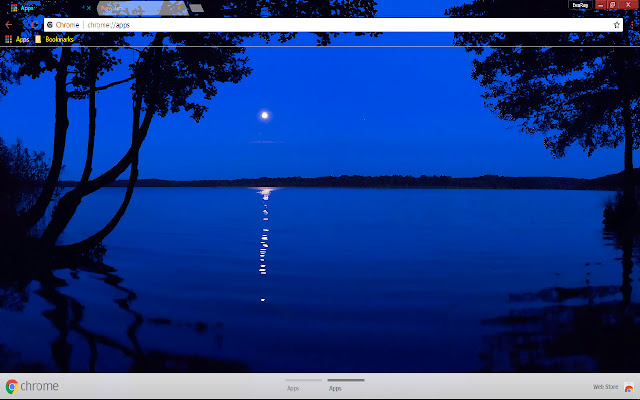Switch to the Apps browser tab

49,8
